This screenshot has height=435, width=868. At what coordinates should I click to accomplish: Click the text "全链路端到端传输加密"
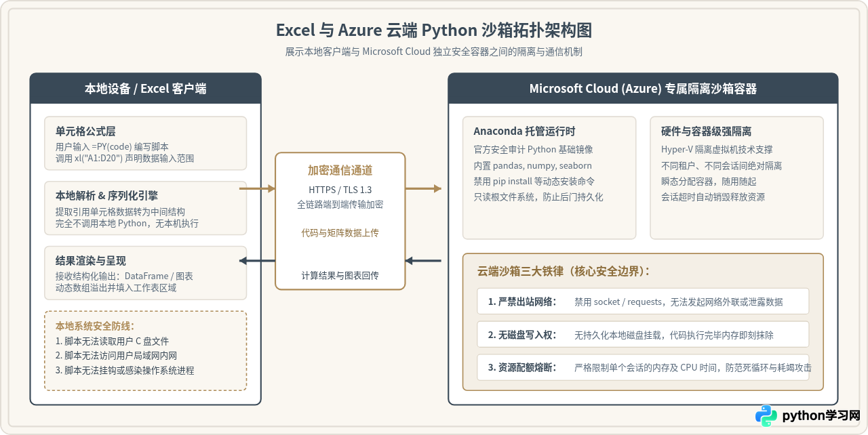click(x=340, y=204)
